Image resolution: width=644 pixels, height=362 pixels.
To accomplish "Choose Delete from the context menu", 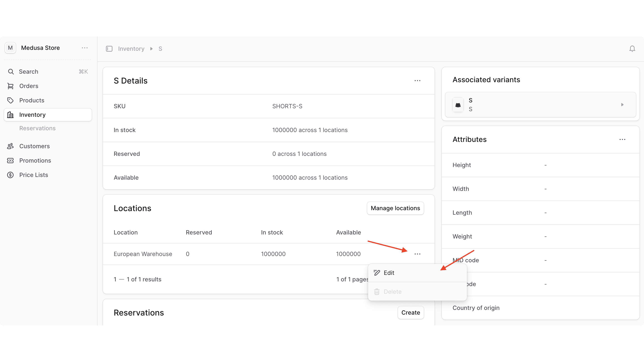I will coord(392,291).
